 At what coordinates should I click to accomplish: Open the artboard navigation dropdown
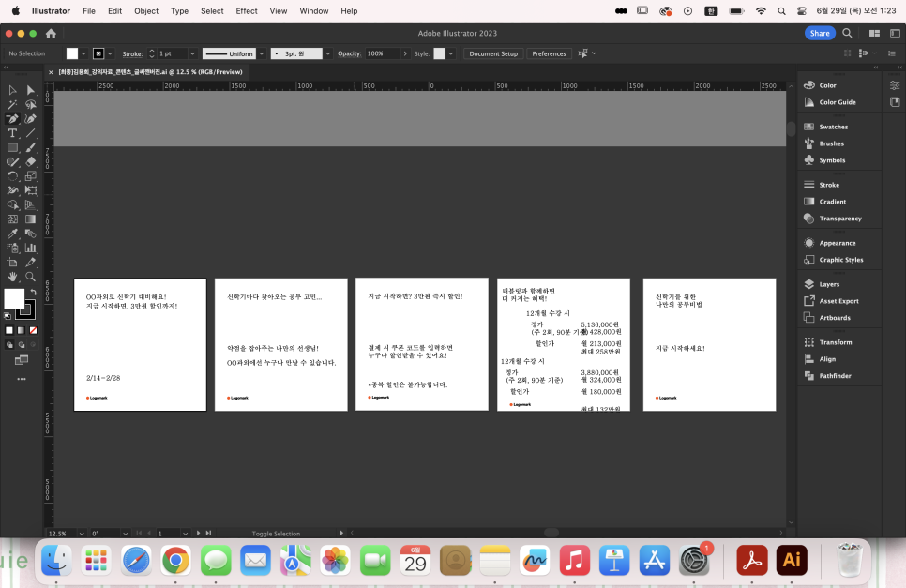click(x=185, y=533)
